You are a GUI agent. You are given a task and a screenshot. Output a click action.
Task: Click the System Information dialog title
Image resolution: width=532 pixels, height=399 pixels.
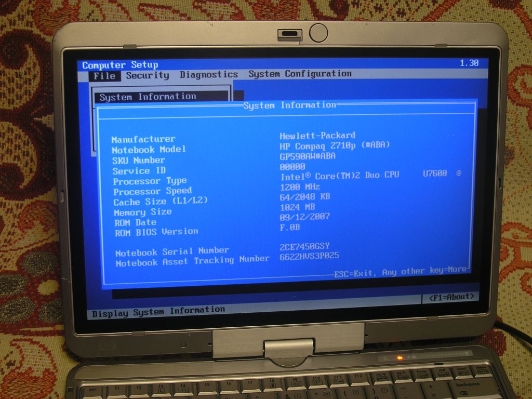(290, 105)
